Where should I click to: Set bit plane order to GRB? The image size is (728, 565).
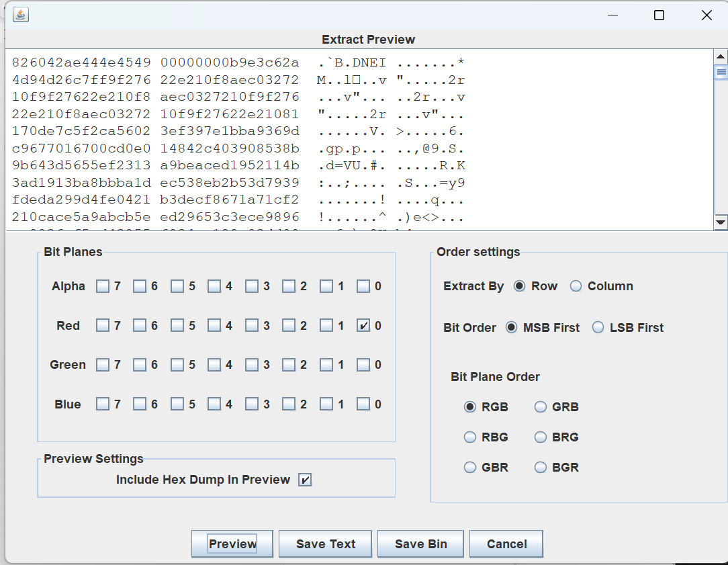tap(541, 406)
